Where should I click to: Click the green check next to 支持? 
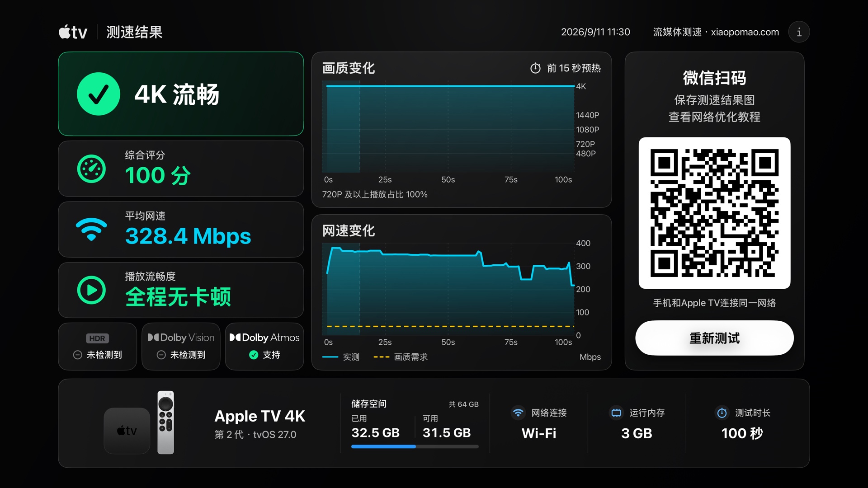(254, 355)
